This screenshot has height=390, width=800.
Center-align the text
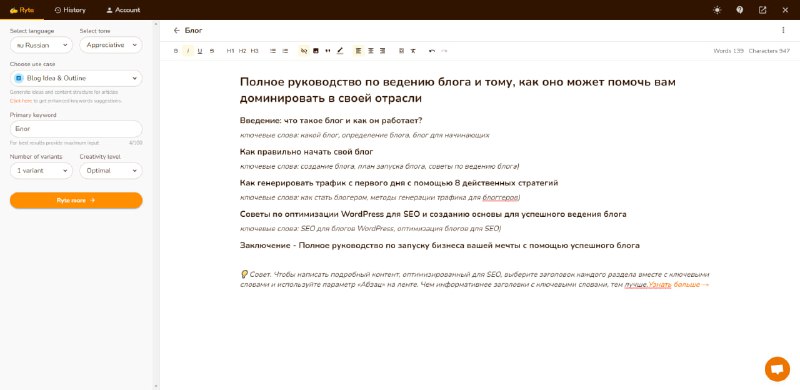click(x=371, y=51)
